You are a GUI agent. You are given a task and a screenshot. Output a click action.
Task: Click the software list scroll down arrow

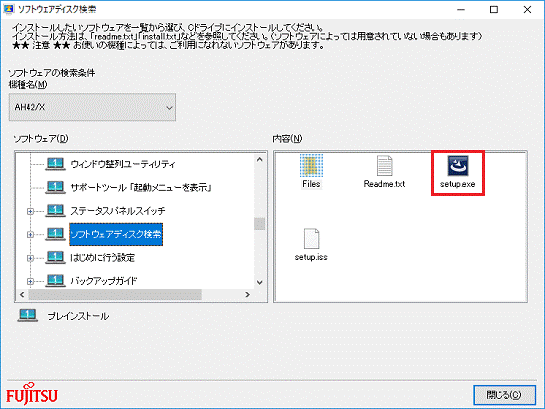coord(259,283)
